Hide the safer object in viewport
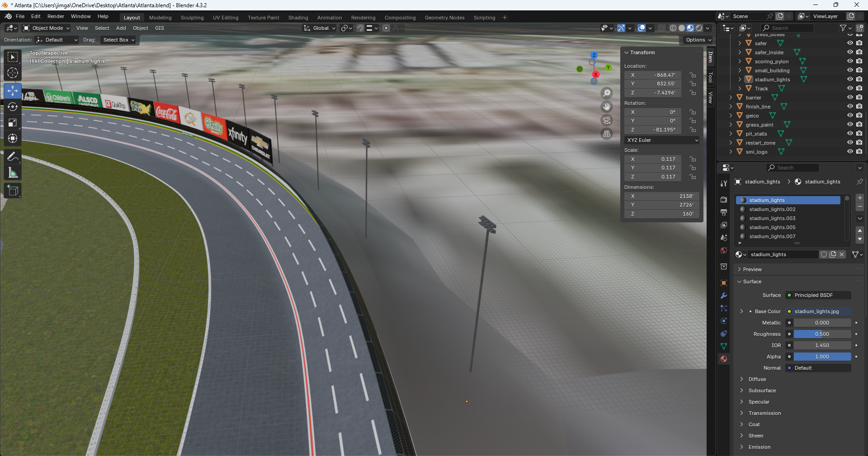The image size is (868, 456). [850, 43]
